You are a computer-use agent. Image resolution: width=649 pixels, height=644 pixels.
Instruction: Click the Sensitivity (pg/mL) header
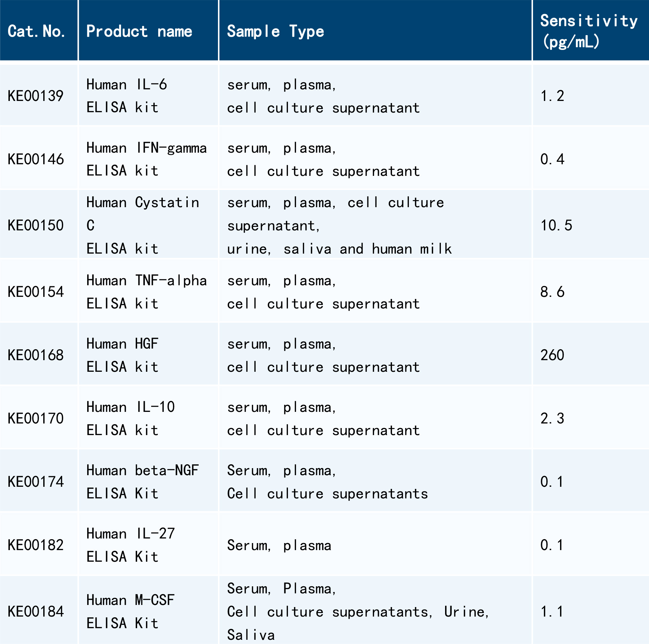click(x=589, y=31)
